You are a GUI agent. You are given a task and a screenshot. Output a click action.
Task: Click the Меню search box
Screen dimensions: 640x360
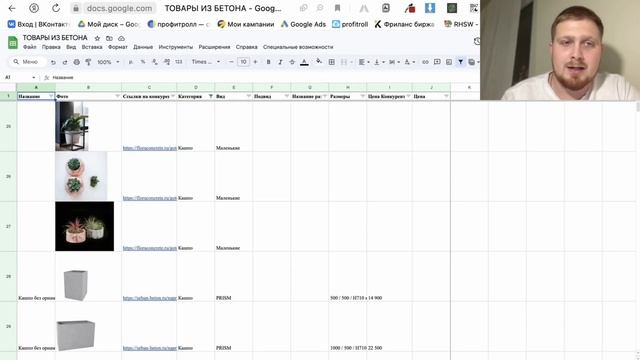click(28, 62)
